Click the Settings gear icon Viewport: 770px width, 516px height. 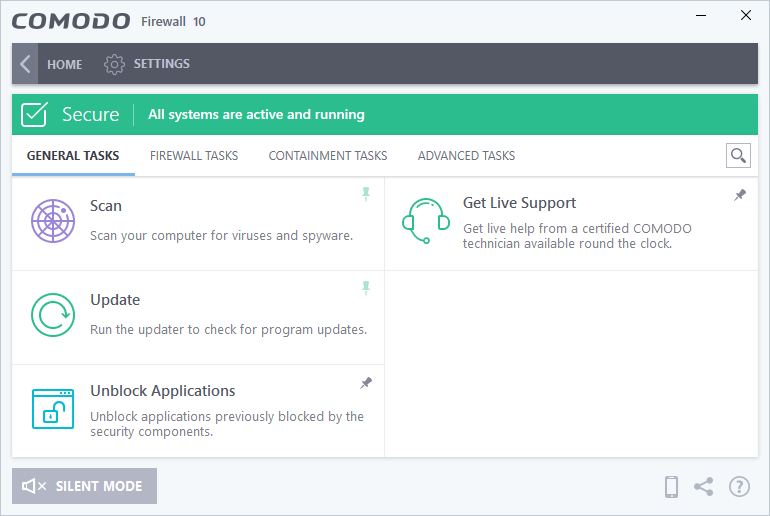pos(114,64)
